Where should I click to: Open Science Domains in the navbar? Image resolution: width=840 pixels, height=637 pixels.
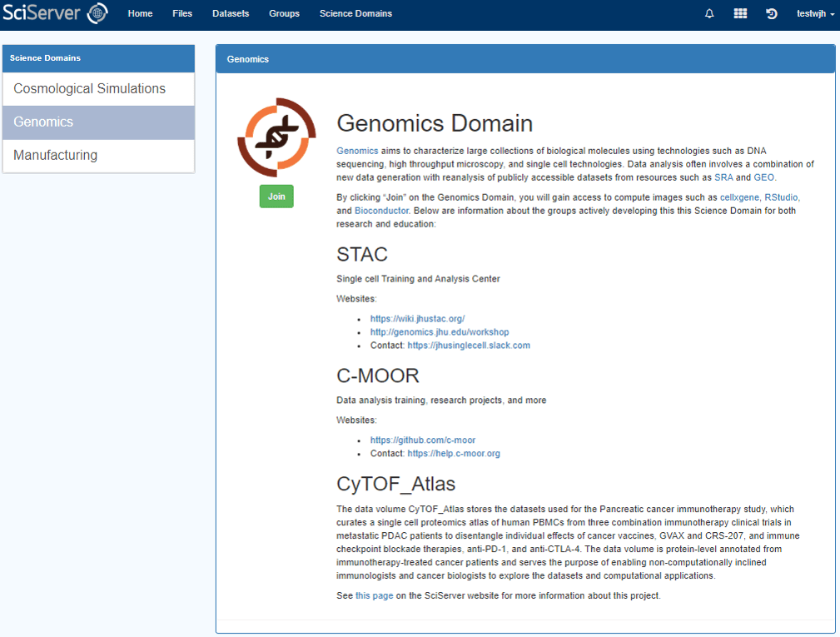coord(355,14)
